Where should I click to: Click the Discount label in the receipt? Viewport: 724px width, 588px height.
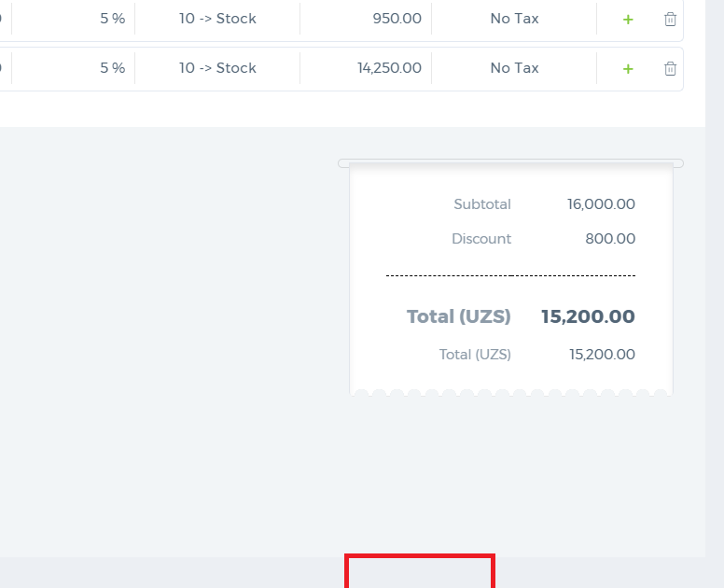pos(481,239)
